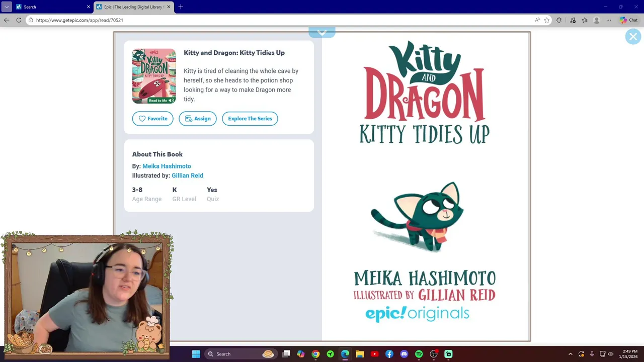Collapse the top panel using the down chevron
Viewport: 644px width, 362px height.
click(322, 33)
